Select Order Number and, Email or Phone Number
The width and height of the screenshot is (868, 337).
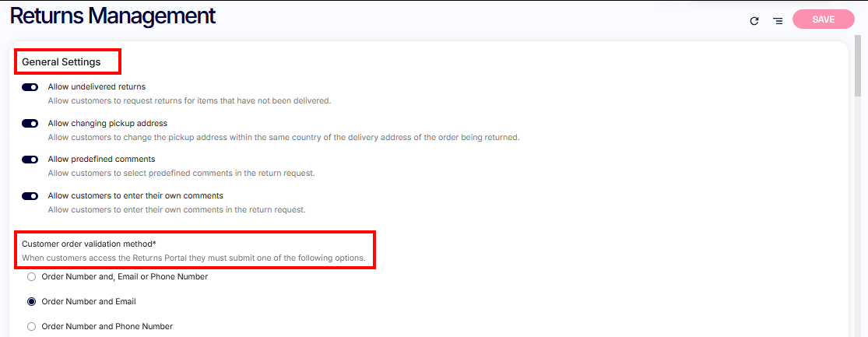click(32, 276)
